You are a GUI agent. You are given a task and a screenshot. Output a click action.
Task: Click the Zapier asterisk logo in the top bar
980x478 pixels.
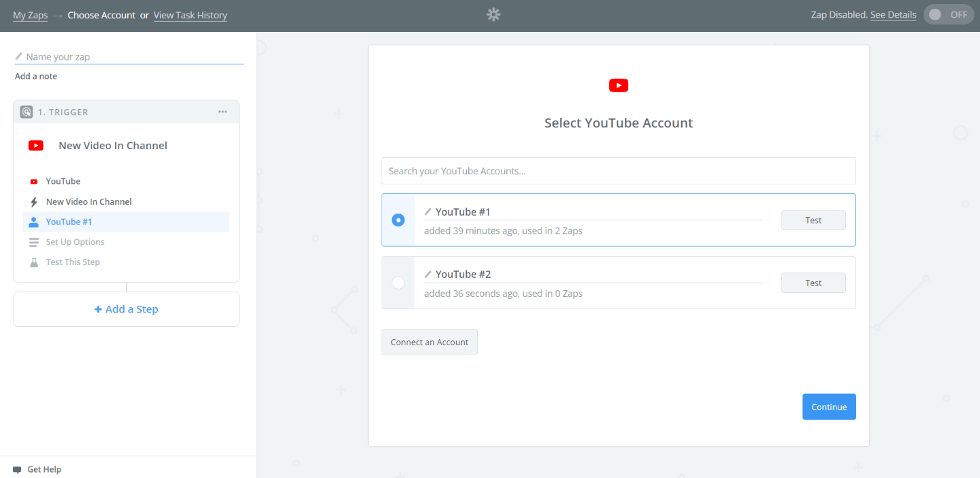pos(493,14)
